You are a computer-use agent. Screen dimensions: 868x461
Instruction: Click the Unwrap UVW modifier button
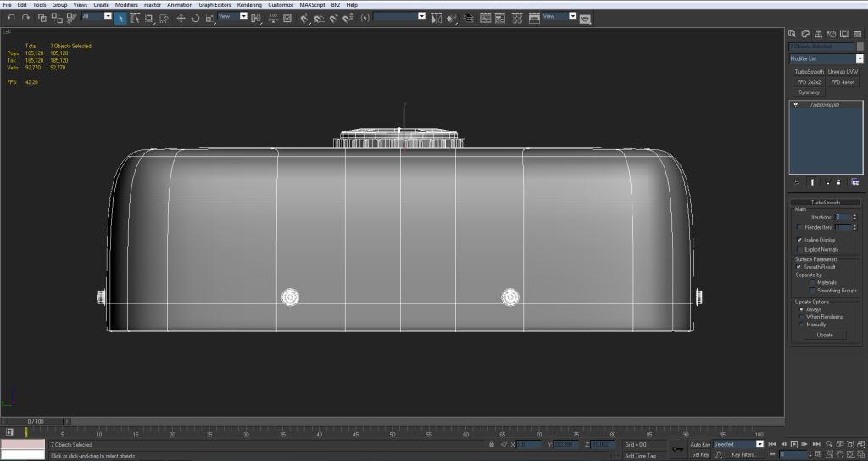point(843,72)
